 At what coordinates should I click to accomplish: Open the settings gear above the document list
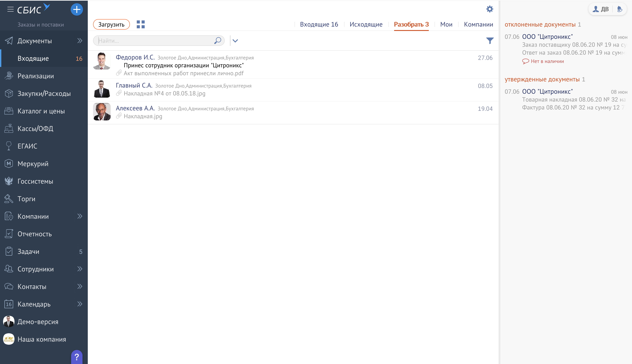pyautogui.click(x=490, y=9)
